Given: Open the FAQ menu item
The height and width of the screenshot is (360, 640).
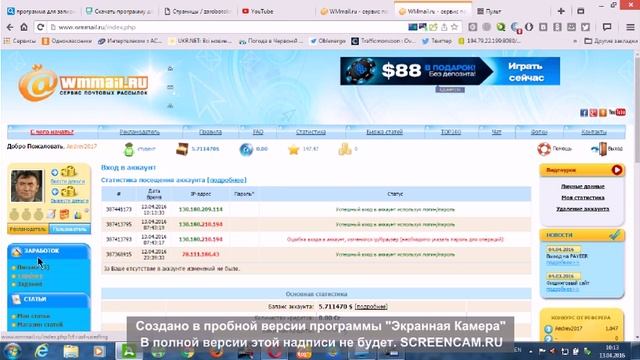Looking at the screenshot, I should click(258, 132).
